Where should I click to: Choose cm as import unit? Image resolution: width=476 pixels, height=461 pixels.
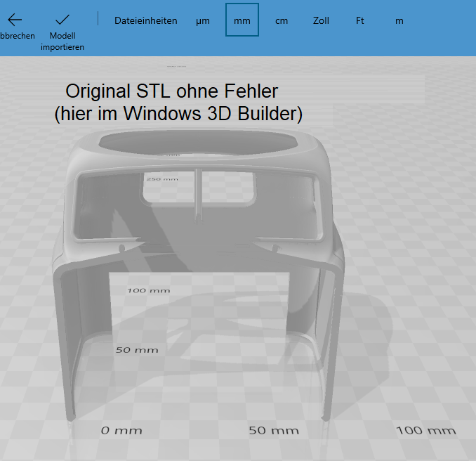coord(282,20)
